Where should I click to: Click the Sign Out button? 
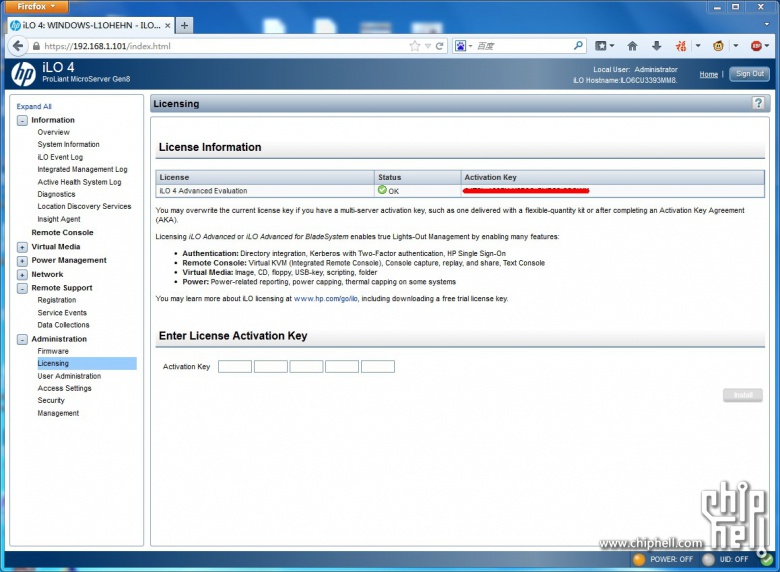(750, 74)
